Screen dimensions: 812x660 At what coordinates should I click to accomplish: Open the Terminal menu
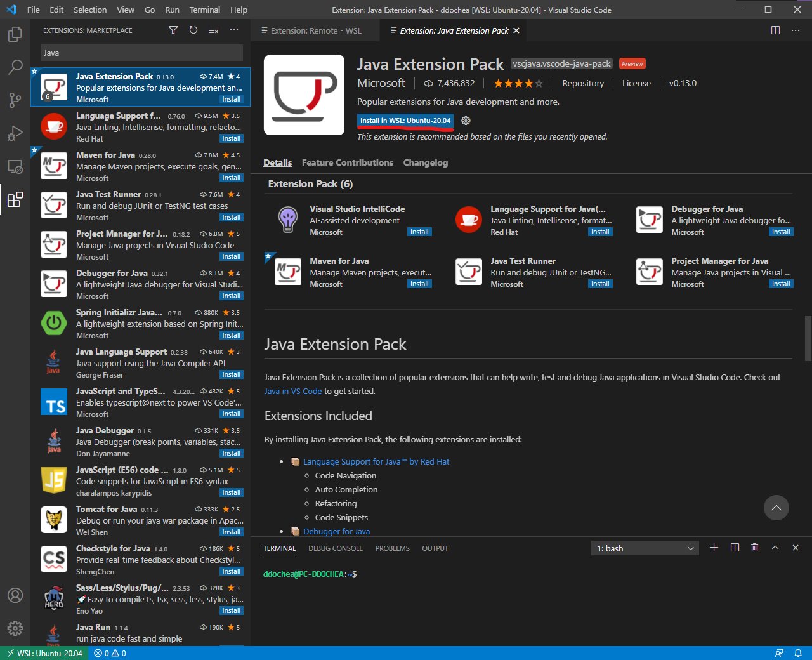coord(205,10)
